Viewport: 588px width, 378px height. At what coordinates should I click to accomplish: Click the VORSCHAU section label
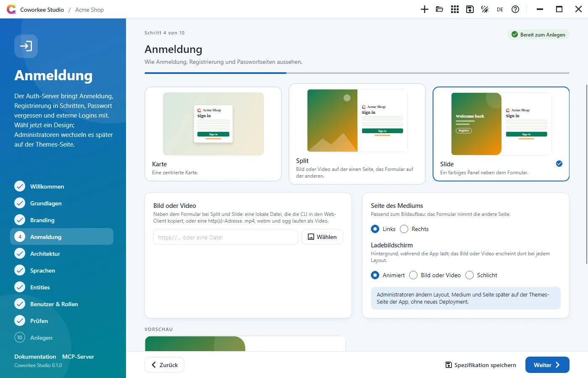tap(159, 329)
